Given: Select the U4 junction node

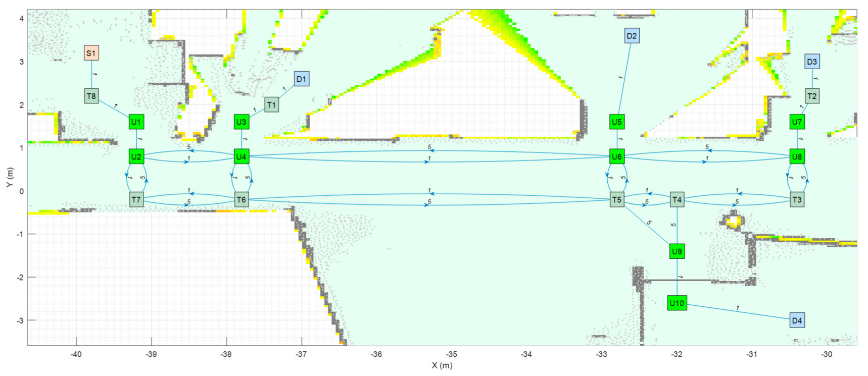Looking at the screenshot, I should tap(242, 156).
